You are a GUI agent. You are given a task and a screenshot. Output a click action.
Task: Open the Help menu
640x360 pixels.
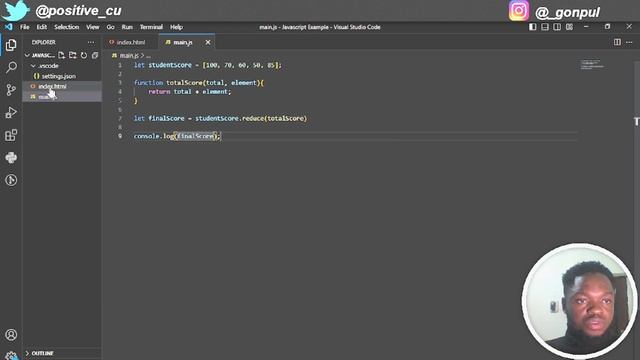point(176,27)
